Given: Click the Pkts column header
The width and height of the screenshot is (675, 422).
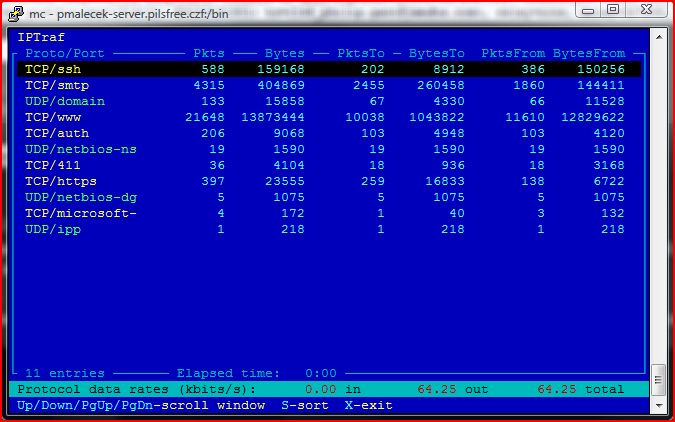Looking at the screenshot, I should pos(209,53).
